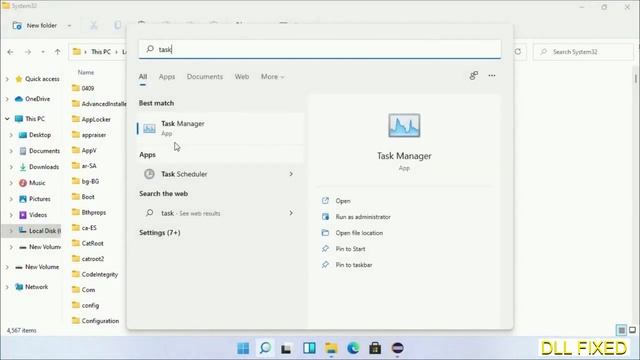640x360 pixels.
Task: Select the Web search filter tab
Action: click(242, 76)
